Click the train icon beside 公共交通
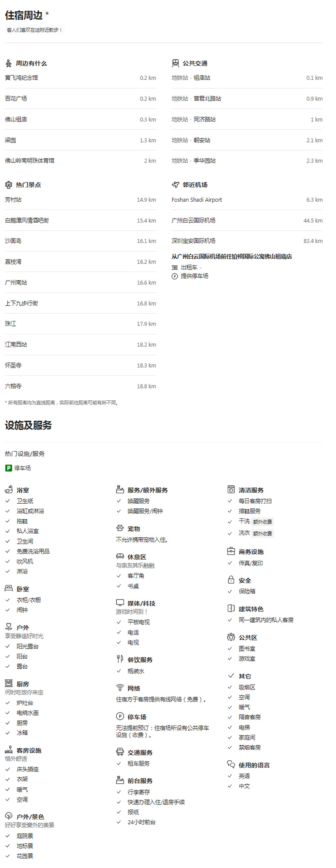This screenshot has height=868, width=336. click(176, 63)
